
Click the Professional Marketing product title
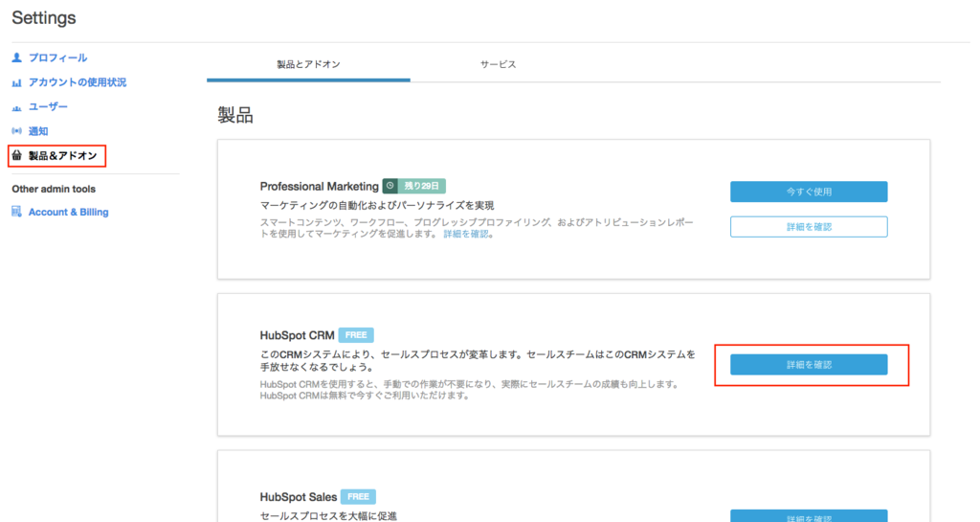320,187
